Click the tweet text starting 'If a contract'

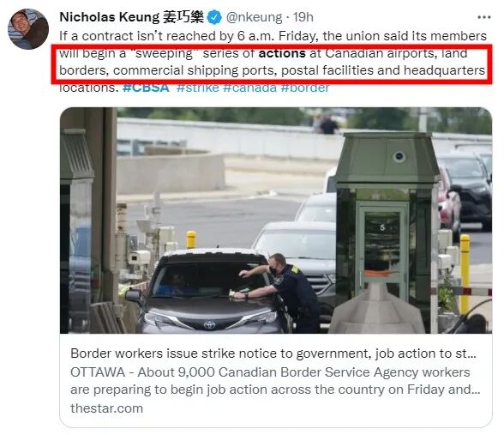click(x=273, y=62)
